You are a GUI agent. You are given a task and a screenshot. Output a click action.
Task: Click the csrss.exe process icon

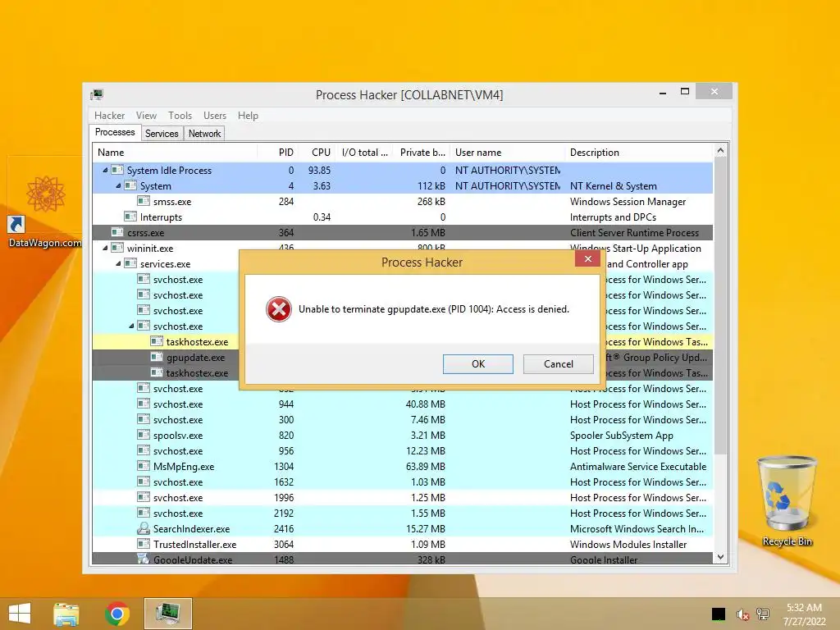tap(117, 232)
